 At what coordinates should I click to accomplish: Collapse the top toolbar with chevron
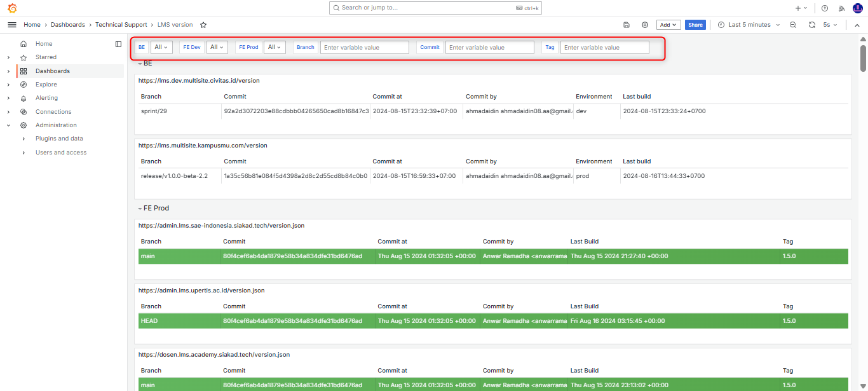(857, 25)
